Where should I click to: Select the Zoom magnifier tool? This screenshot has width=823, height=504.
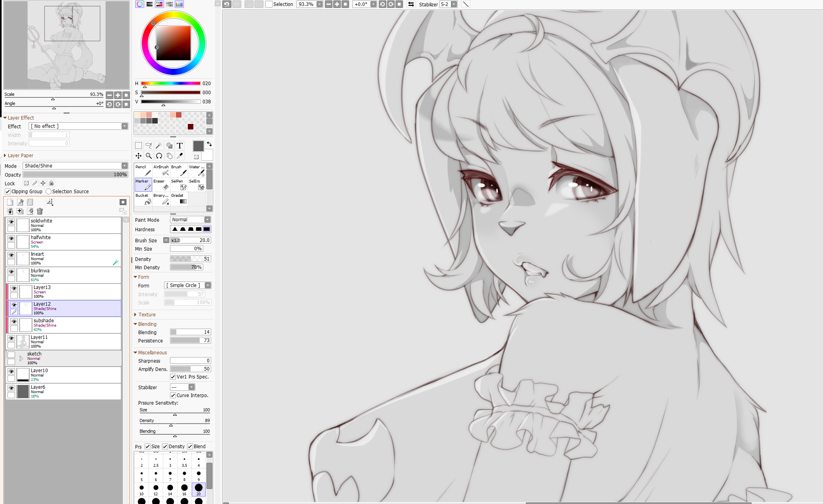point(149,156)
